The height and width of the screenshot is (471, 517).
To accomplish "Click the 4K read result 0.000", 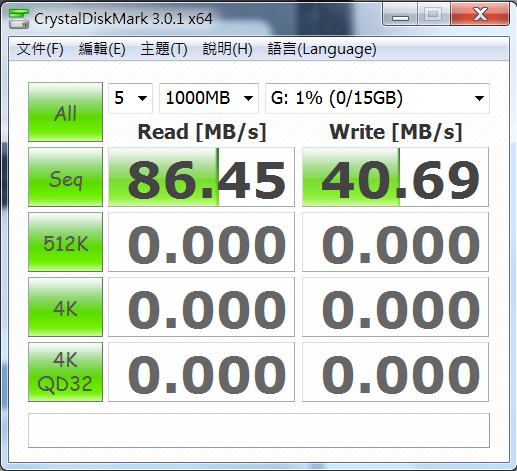I will (201, 307).
